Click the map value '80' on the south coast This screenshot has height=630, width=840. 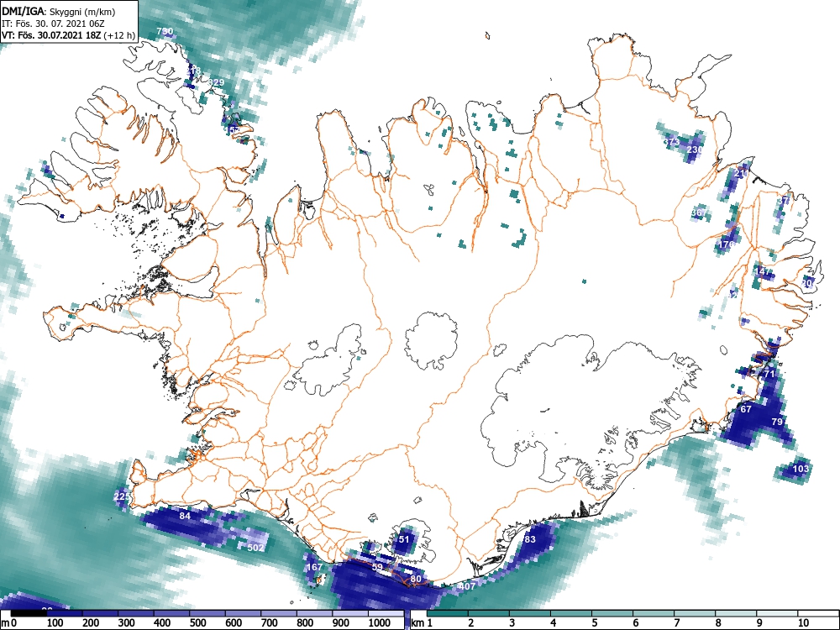[416, 579]
